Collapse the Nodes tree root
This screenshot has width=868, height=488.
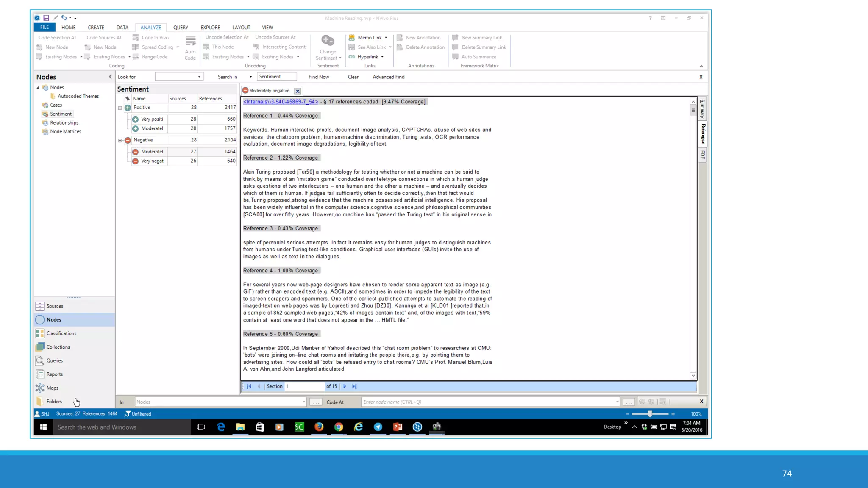point(38,88)
